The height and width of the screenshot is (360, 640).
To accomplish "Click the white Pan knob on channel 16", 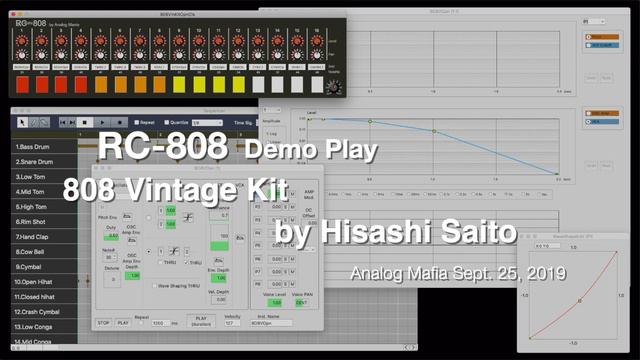I will click(317, 55).
